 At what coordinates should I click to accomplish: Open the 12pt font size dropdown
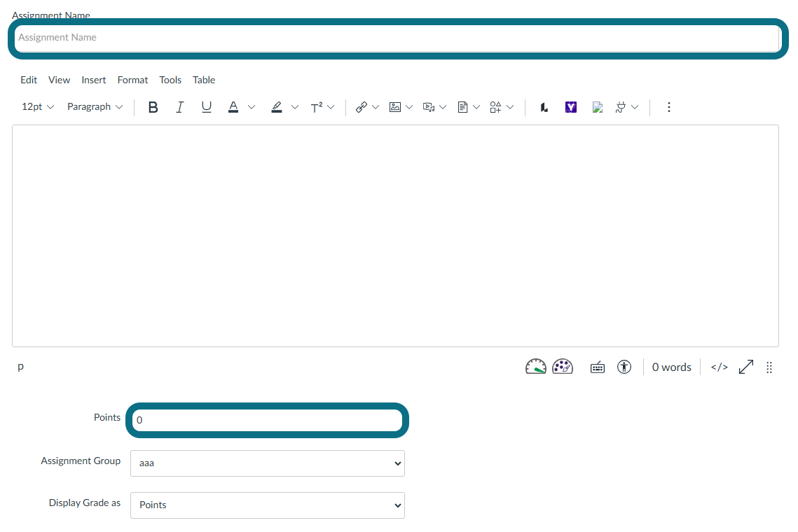tap(38, 107)
